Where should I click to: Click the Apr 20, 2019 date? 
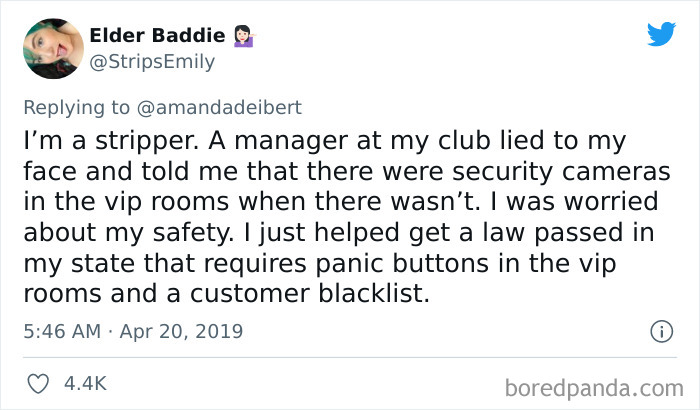click(x=182, y=330)
